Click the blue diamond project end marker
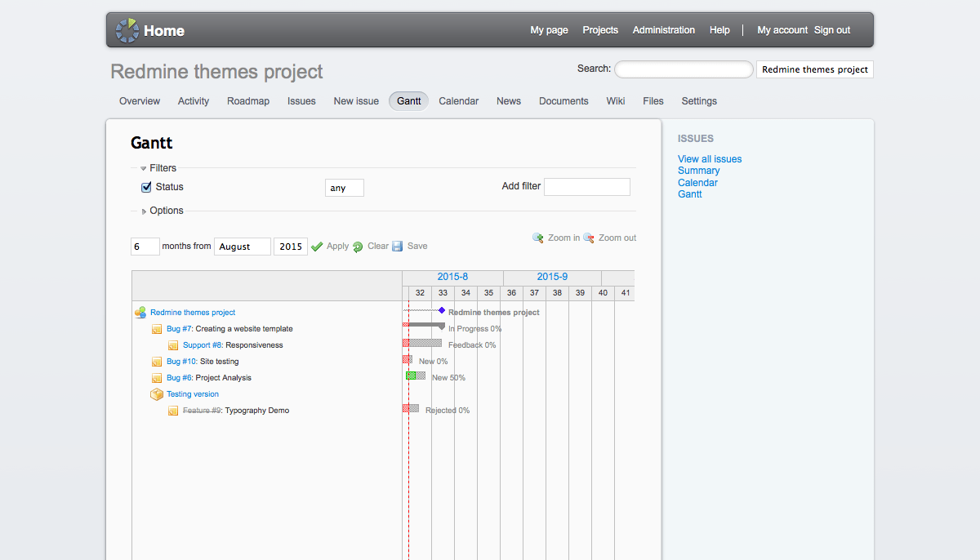Screen dimensions: 980x560 [442, 310]
